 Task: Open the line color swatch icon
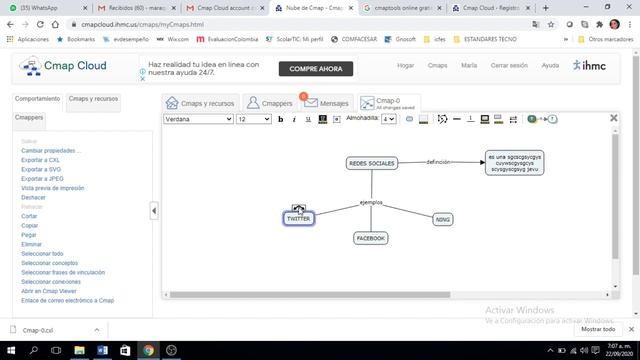pyautogui.click(x=498, y=119)
